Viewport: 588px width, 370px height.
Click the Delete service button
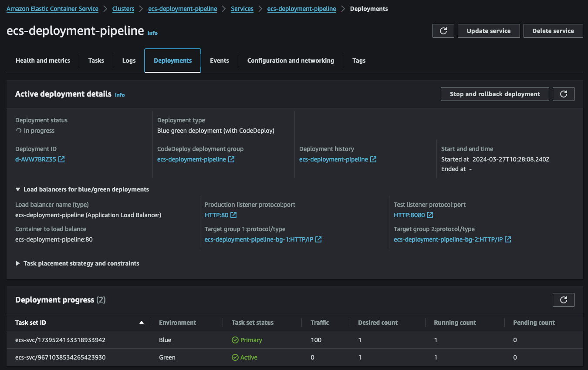553,31
